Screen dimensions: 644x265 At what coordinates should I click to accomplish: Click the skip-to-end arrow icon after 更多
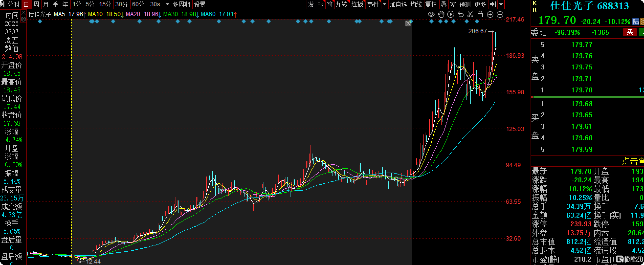click(493, 4)
